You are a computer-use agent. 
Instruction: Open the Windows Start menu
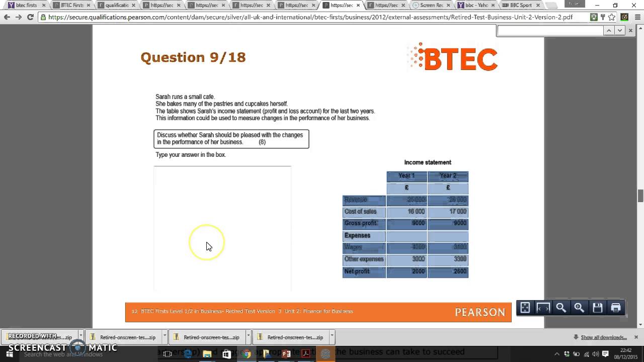coord(10,354)
